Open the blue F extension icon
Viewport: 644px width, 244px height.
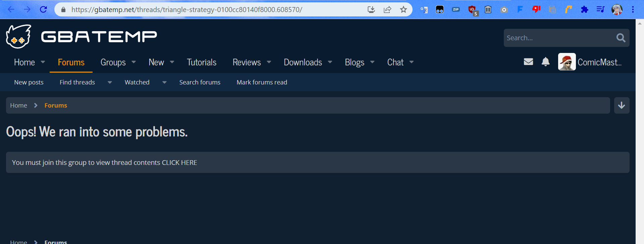(520, 9)
